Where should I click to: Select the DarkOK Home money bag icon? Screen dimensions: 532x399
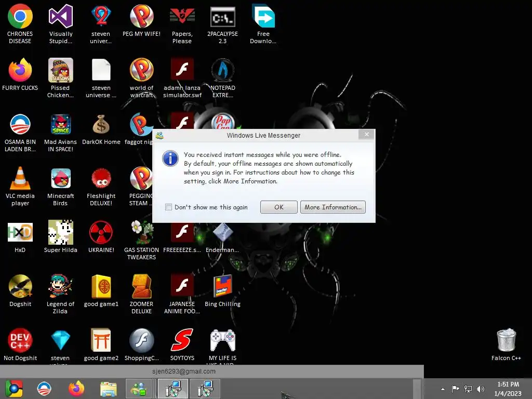click(x=101, y=129)
